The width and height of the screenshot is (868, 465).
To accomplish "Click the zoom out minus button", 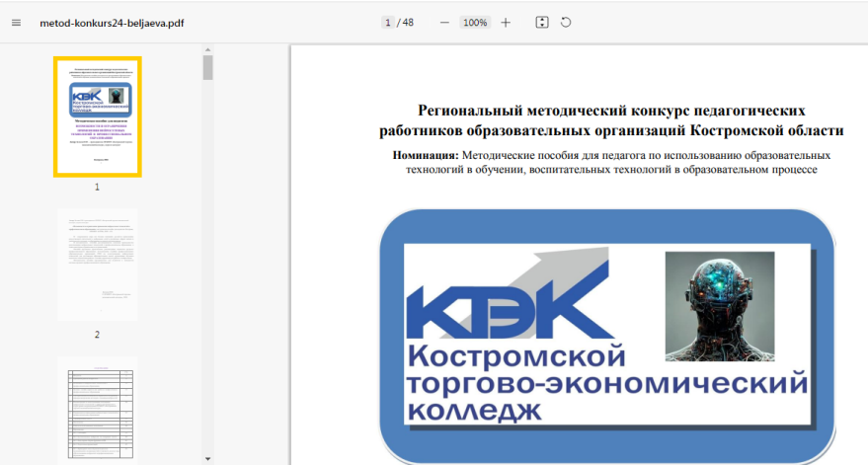I will pyautogui.click(x=444, y=23).
